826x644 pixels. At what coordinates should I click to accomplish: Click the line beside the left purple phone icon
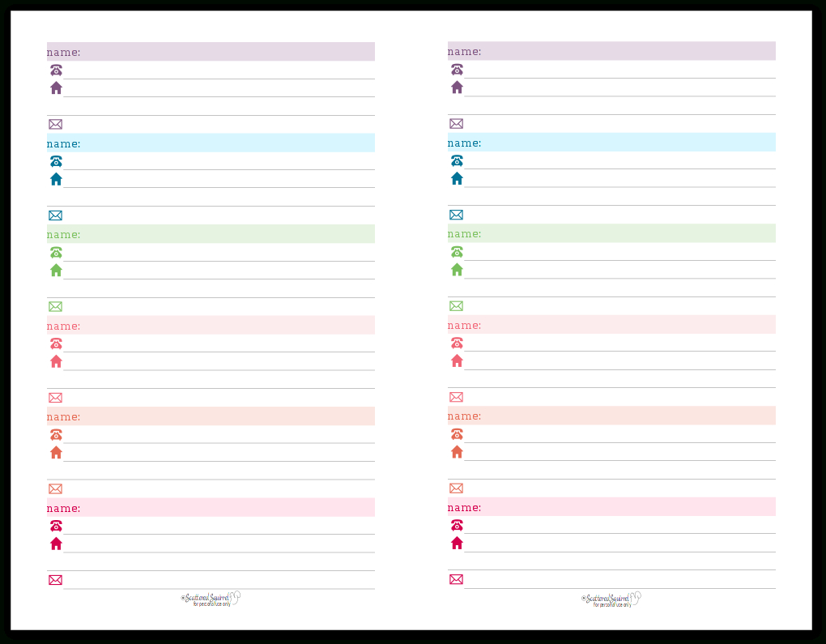pos(219,73)
